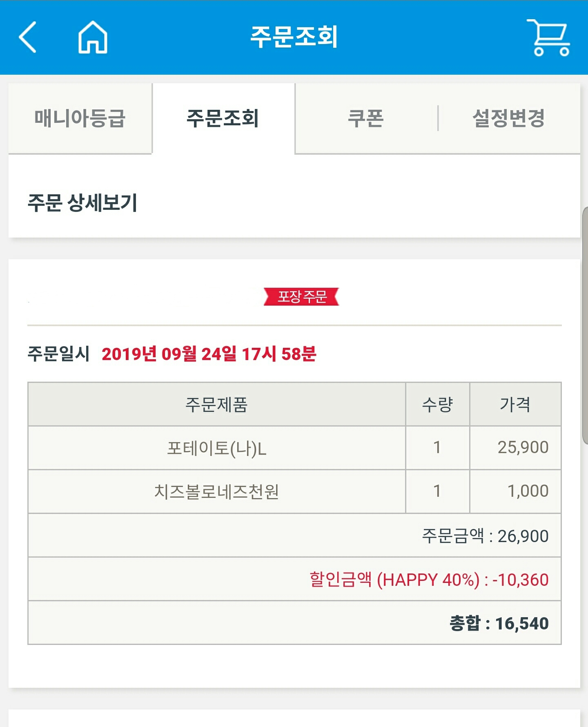Tap the HAPPY 40% discount line
This screenshot has width=588, height=727.
[x=429, y=580]
